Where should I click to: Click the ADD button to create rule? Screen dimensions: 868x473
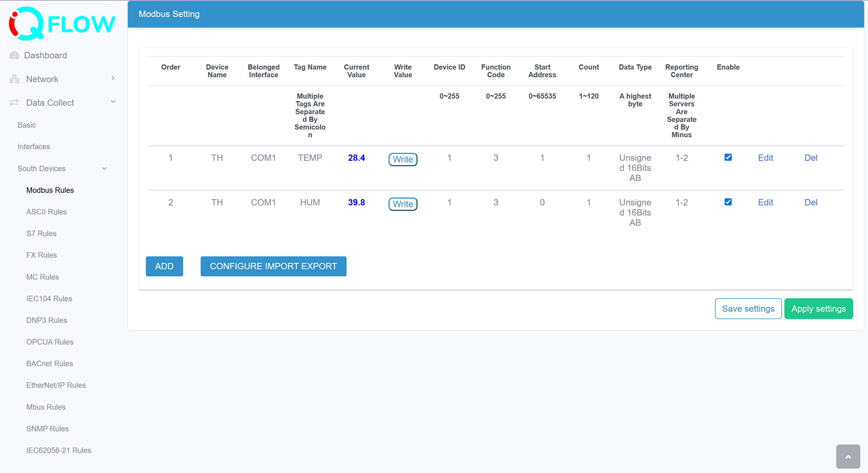coord(164,266)
